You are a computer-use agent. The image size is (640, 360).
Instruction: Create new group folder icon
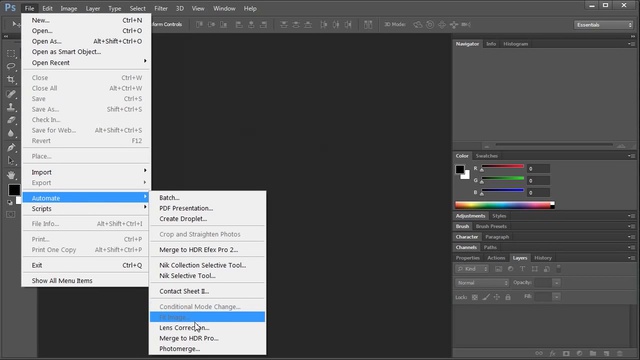593,353
